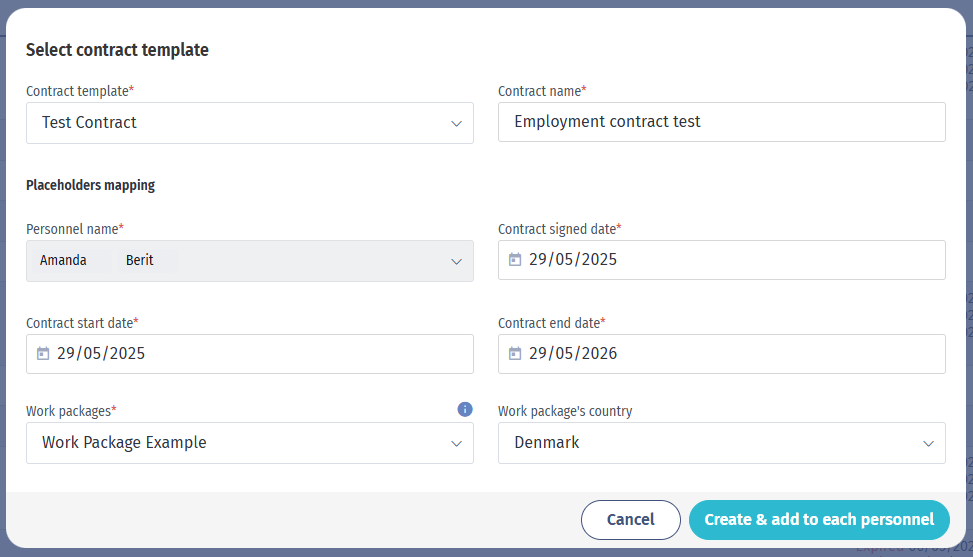Click the Denmark country selection
973x557 pixels.
547,443
